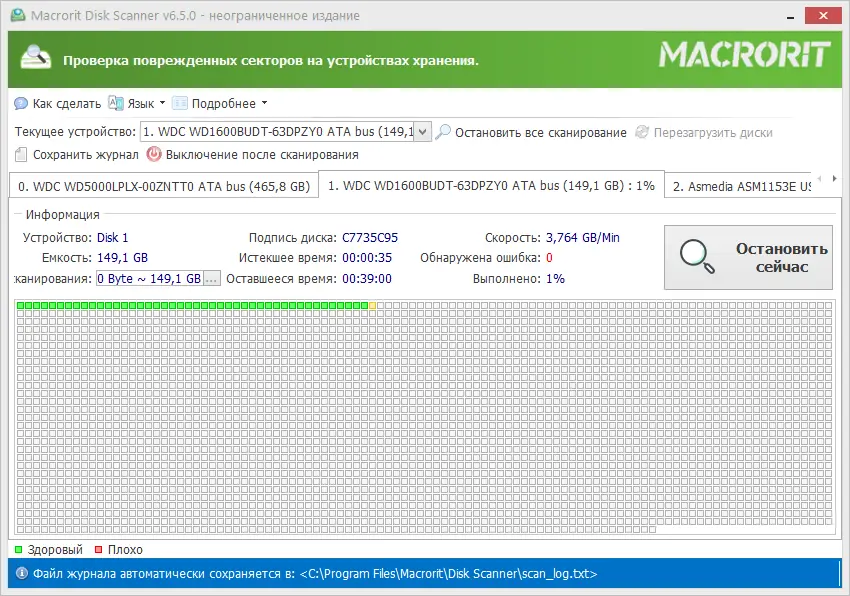Click the disk signature 'C7735C95'
This screenshot has width=850, height=596.
[370, 238]
